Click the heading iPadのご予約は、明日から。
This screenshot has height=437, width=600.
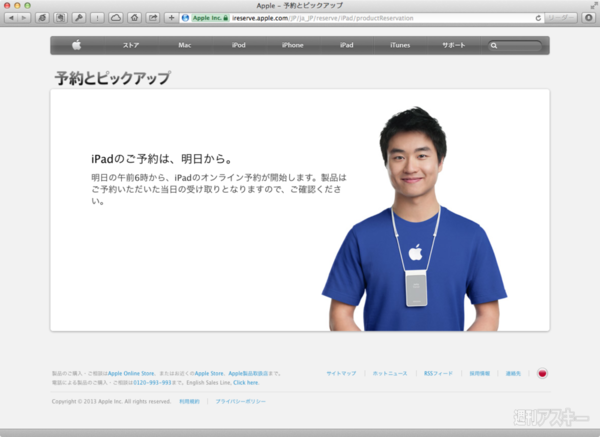[x=161, y=159]
